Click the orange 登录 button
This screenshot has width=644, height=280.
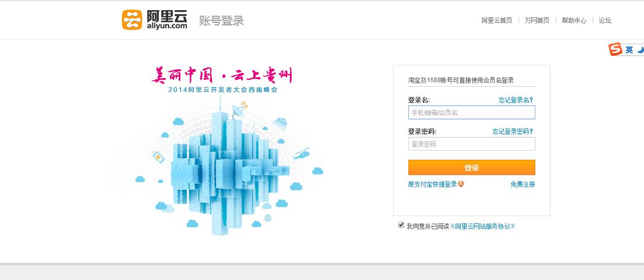[x=471, y=167]
